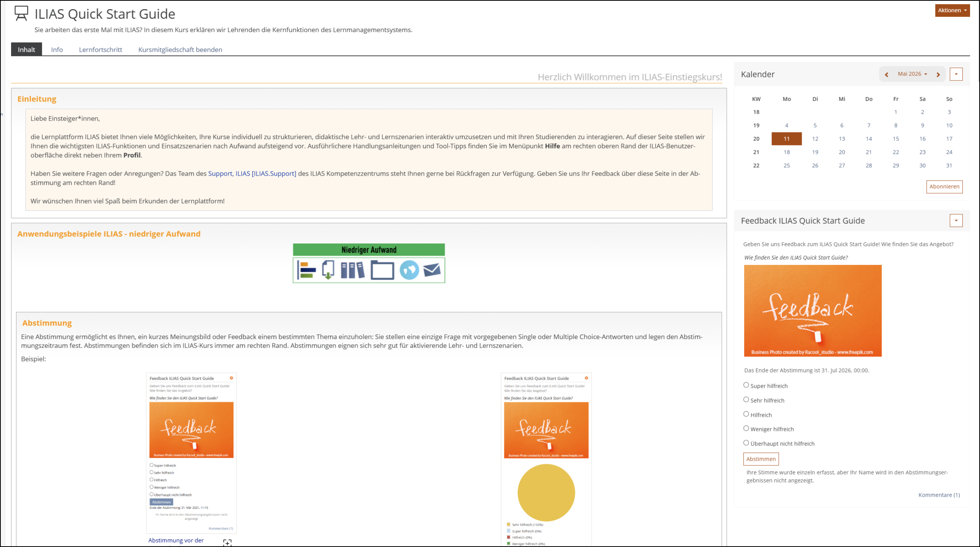Select the 'Kursmitgliedschaft beenden' tab

click(180, 49)
